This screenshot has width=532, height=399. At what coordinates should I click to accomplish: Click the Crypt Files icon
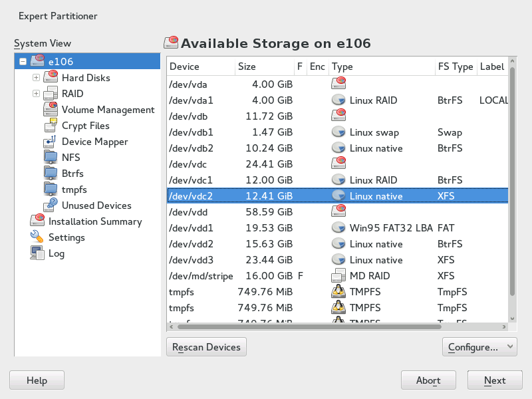tap(51, 126)
